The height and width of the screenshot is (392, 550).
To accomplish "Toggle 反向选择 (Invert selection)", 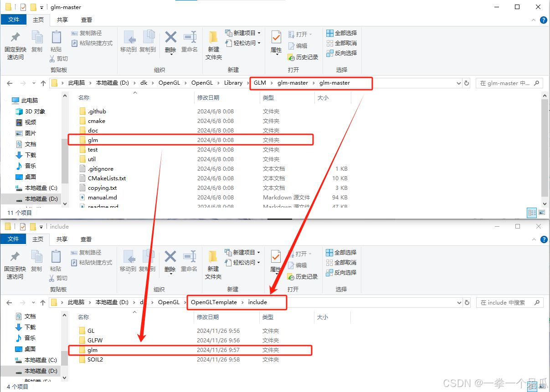I will pos(341,54).
